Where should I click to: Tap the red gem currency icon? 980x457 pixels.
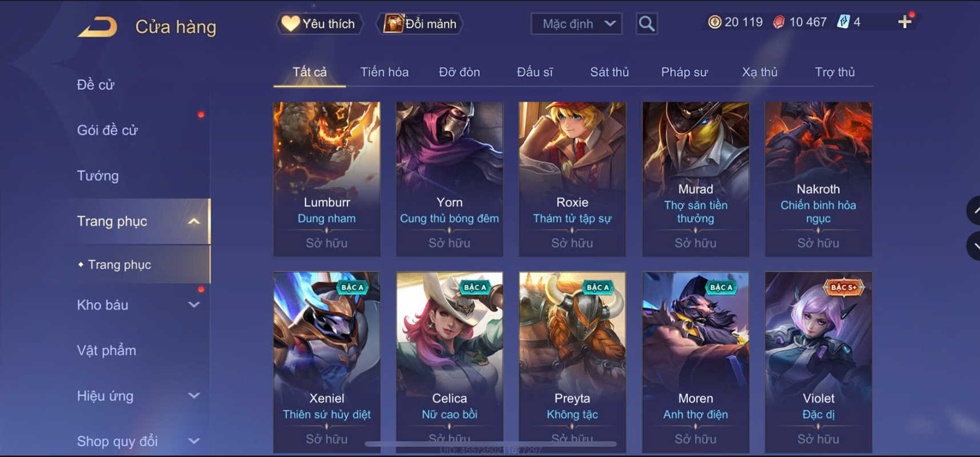778,22
